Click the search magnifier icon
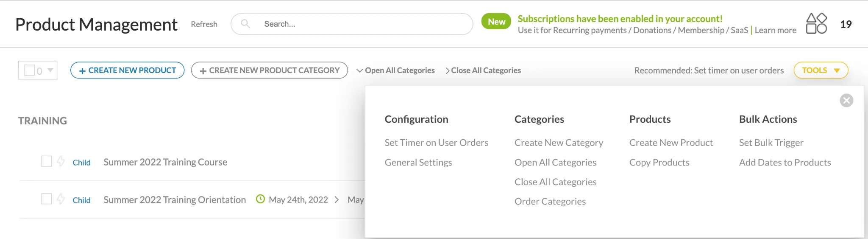The width and height of the screenshot is (868, 239). click(245, 24)
